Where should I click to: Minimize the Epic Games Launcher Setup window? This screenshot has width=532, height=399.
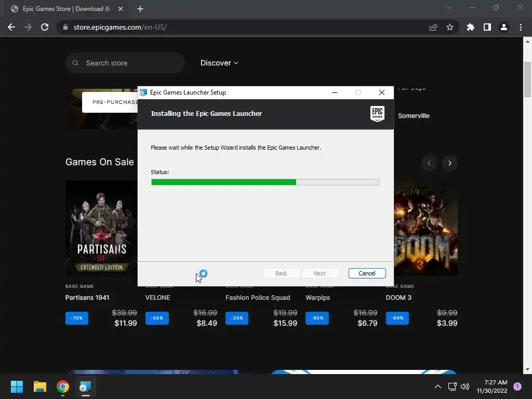pos(335,92)
